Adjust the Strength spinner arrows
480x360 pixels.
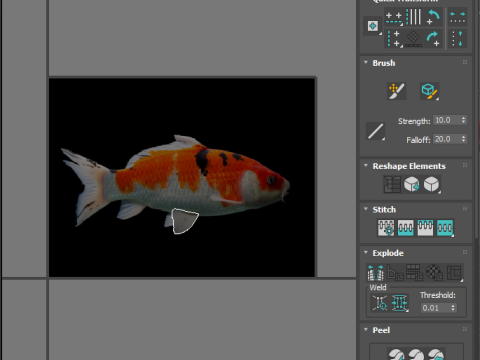(x=463, y=120)
